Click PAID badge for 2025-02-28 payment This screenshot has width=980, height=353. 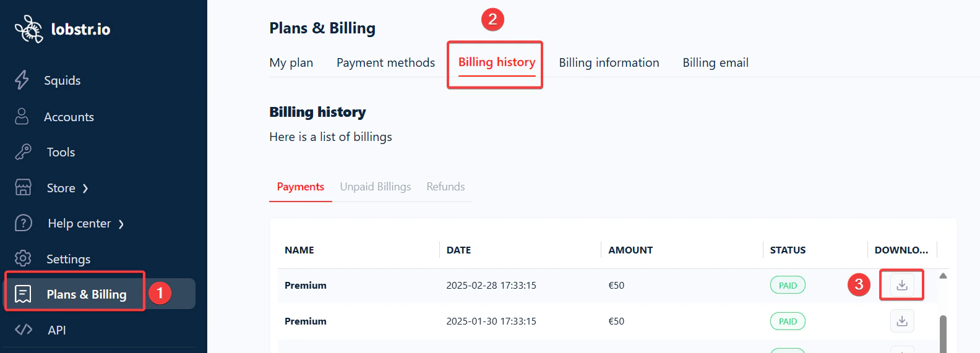pyautogui.click(x=788, y=285)
